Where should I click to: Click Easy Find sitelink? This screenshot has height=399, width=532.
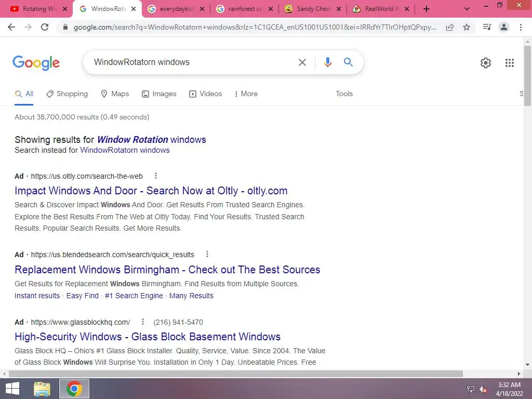point(83,296)
